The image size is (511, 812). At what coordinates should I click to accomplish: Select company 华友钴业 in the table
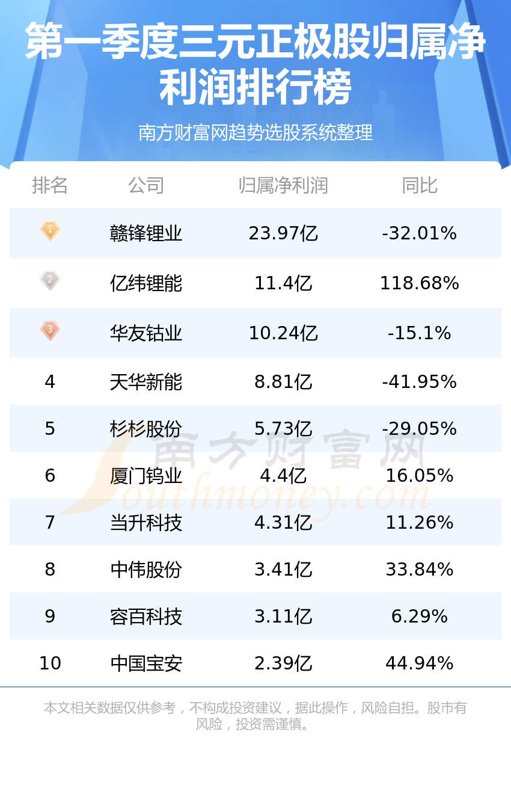coord(146,333)
